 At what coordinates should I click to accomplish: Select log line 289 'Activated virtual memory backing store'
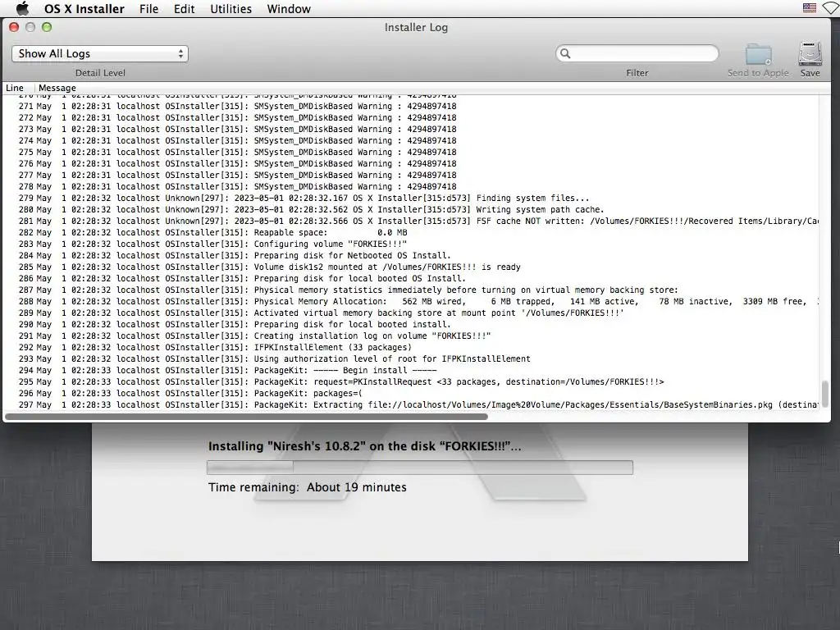pos(412,313)
